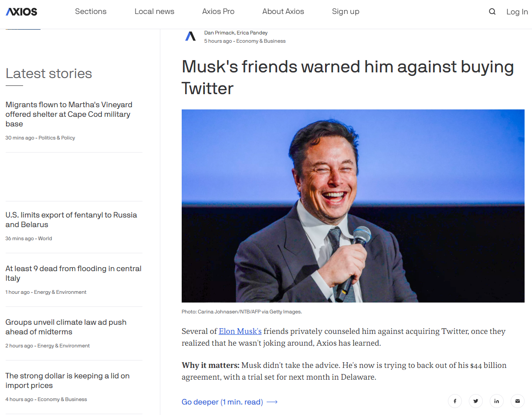Image resolution: width=532 pixels, height=415 pixels.
Task: Click the Axios author avatar icon
Action: [x=190, y=37]
